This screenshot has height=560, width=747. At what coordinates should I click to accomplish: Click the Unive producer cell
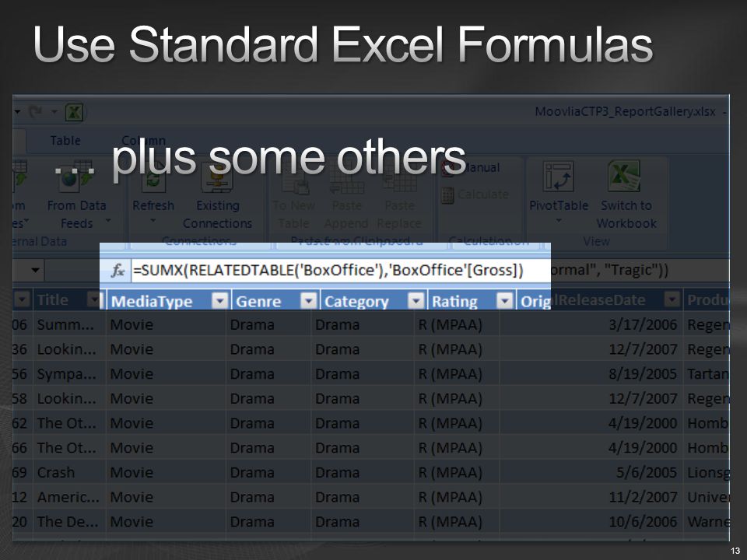pyautogui.click(x=707, y=497)
